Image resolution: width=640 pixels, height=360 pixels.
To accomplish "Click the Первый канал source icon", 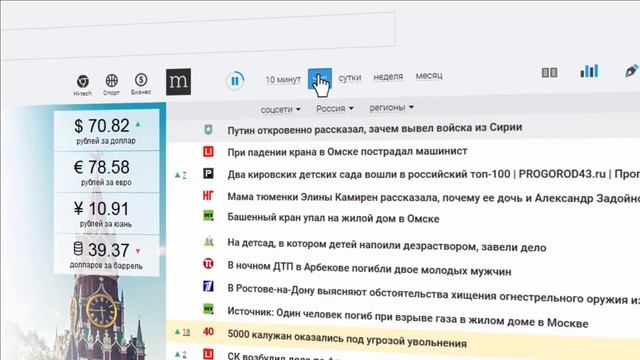I will click(208, 286).
